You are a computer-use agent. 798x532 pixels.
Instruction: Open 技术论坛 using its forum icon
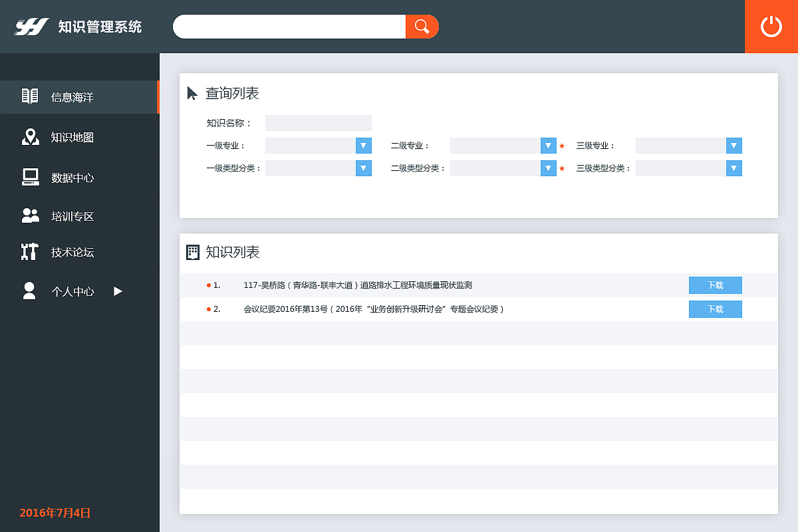(29, 252)
